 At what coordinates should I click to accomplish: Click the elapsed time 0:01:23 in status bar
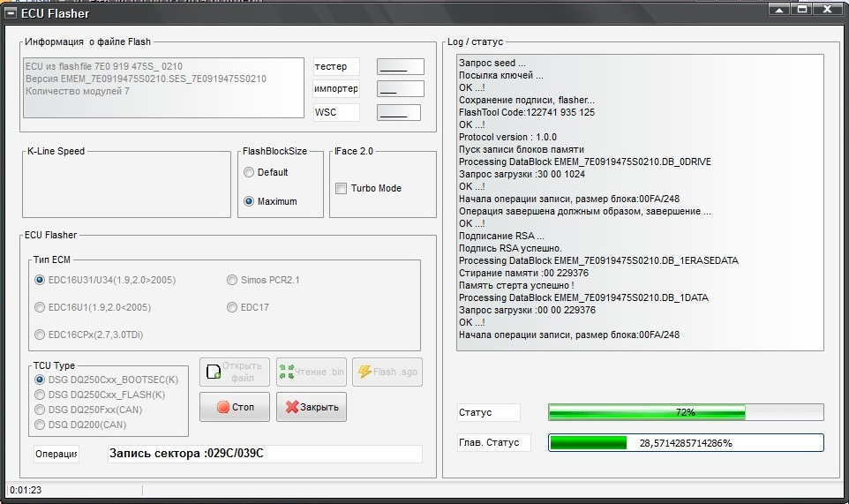26,490
